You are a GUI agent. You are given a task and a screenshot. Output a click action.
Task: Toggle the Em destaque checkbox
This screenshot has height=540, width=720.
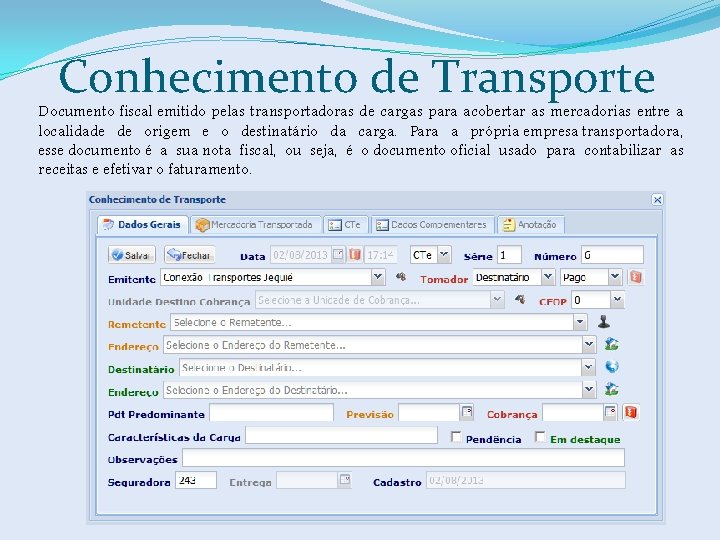click(541, 437)
